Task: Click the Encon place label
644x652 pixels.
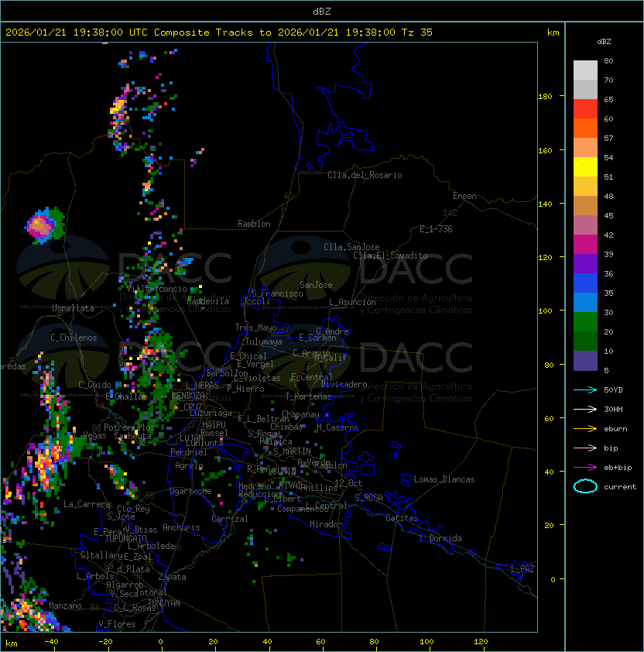Action: pyautogui.click(x=464, y=196)
